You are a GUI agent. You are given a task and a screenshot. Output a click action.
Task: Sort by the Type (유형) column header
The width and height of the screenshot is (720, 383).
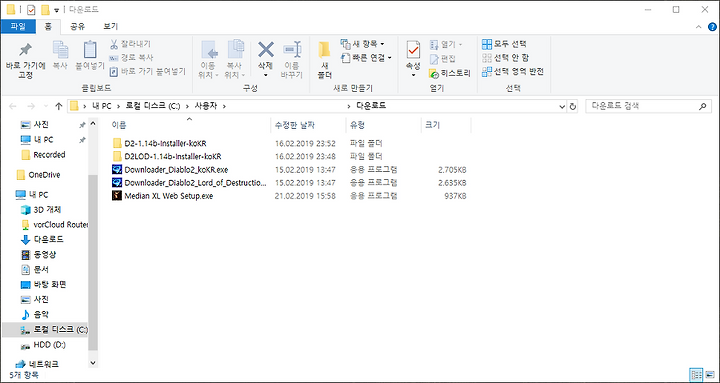pos(383,125)
